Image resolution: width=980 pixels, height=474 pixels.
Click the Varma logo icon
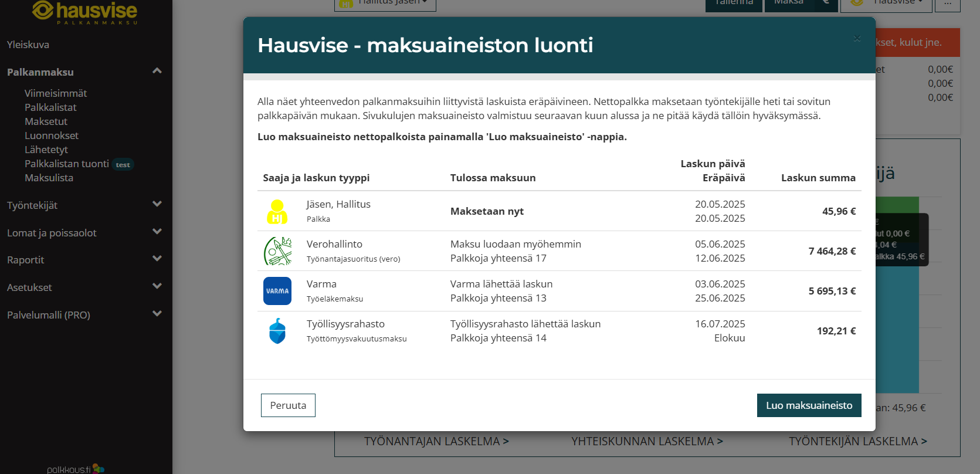(x=277, y=291)
